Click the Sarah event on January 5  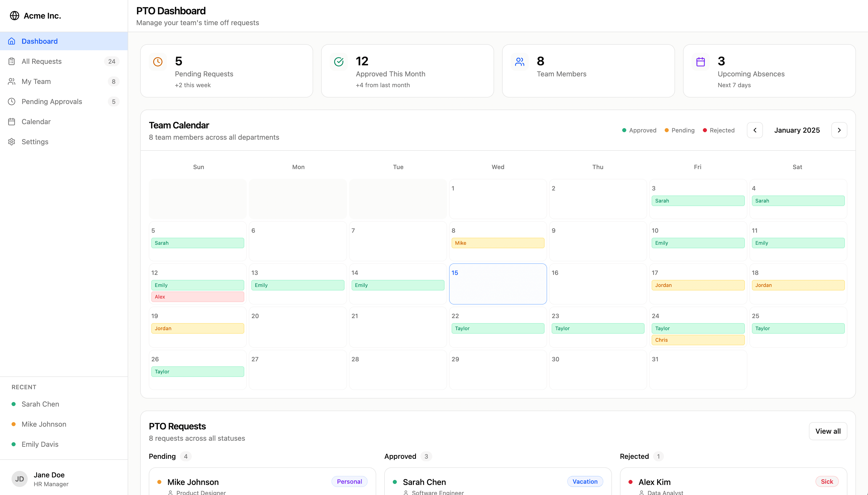[x=198, y=243]
